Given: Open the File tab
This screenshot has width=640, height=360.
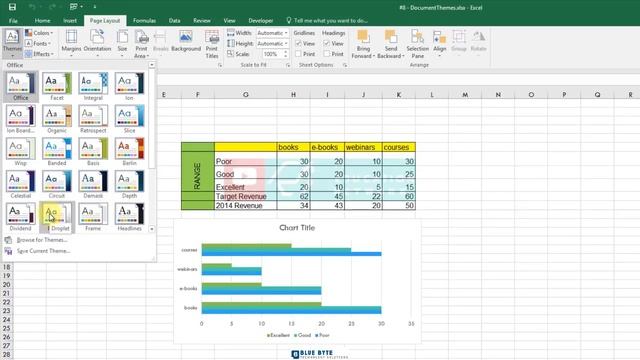Looking at the screenshot, I should pos(13,20).
